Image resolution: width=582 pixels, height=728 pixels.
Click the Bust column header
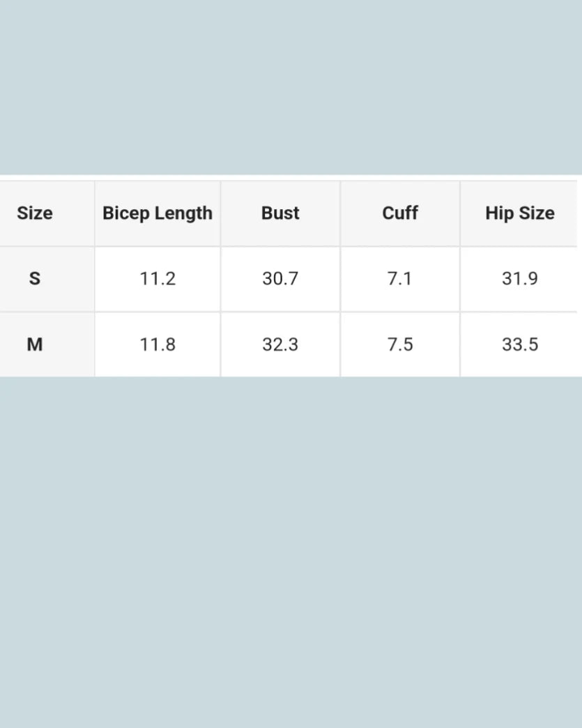[x=280, y=213]
